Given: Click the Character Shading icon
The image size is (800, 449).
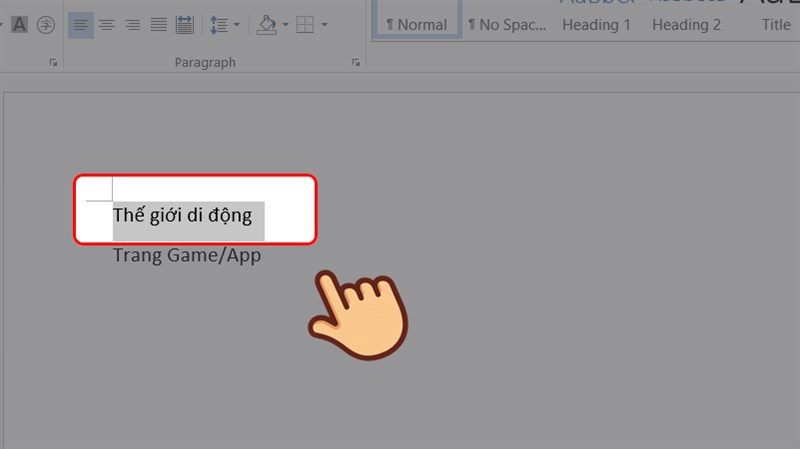Looking at the screenshot, I should point(19,24).
